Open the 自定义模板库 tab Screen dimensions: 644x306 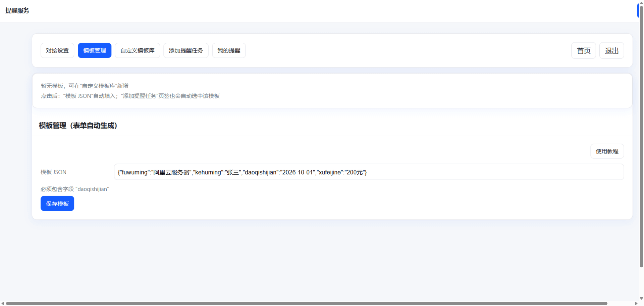(137, 50)
